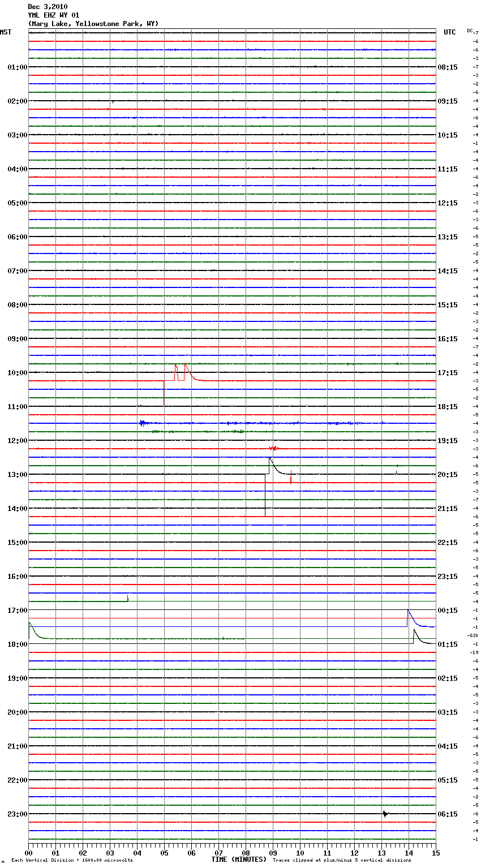Click the 12:15 UTC time label

(448, 203)
